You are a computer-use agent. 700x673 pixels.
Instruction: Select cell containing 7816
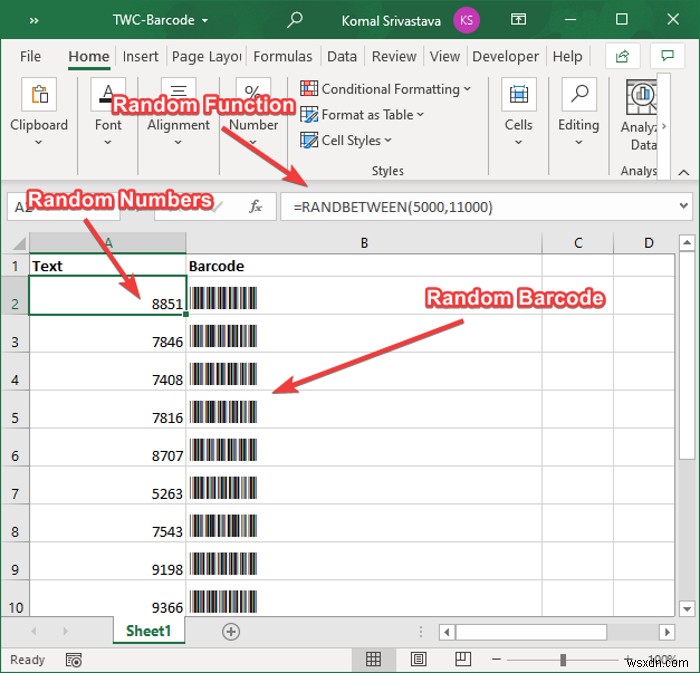coord(108,410)
